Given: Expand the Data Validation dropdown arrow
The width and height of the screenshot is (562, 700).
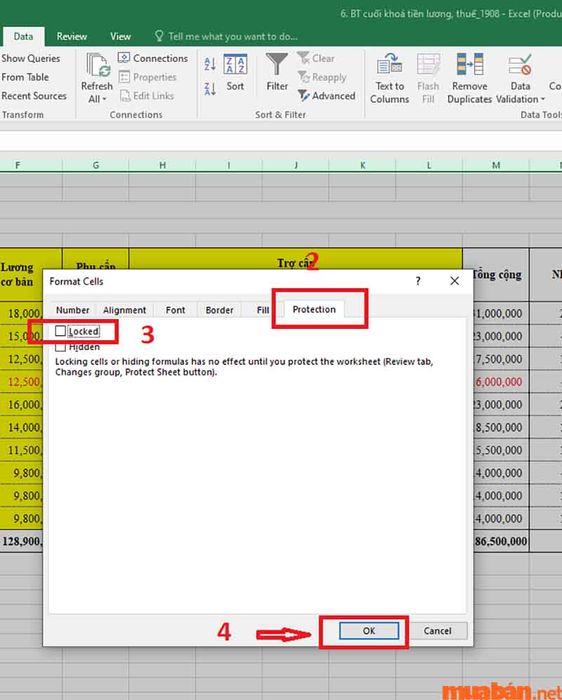Looking at the screenshot, I should (x=543, y=99).
